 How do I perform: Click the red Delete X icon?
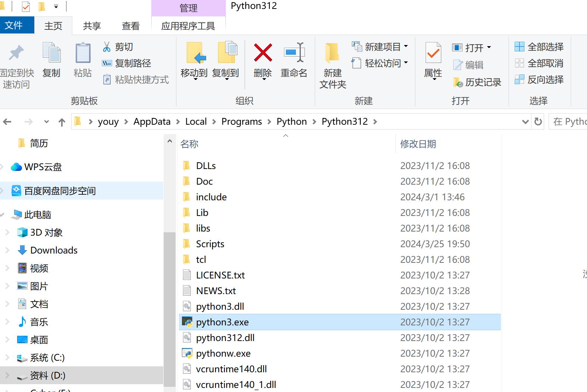(263, 52)
